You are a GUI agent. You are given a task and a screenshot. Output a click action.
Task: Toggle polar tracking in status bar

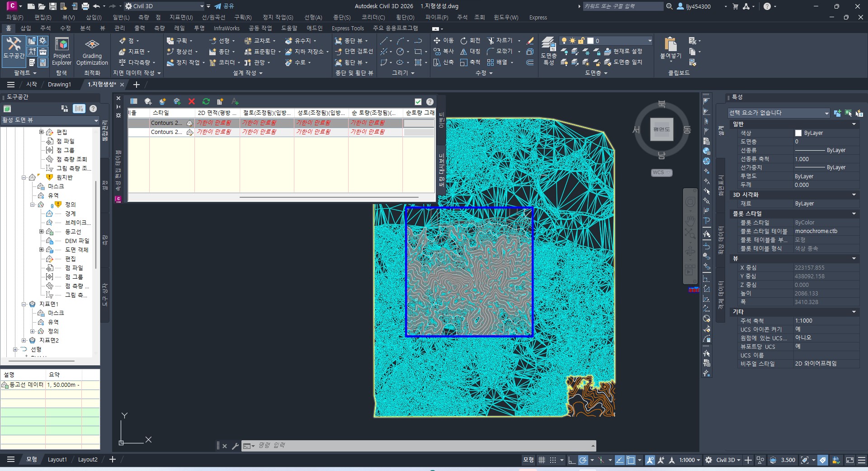583,460
